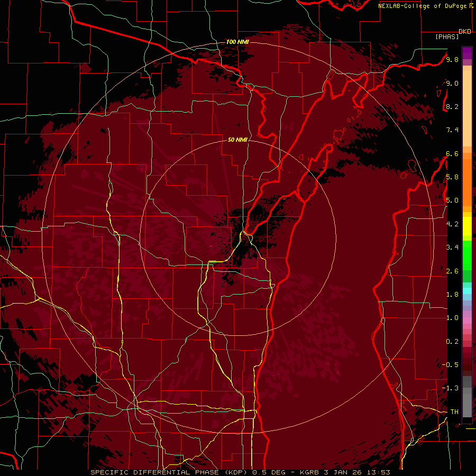Click the 100 NMI range ring label

click(237, 42)
